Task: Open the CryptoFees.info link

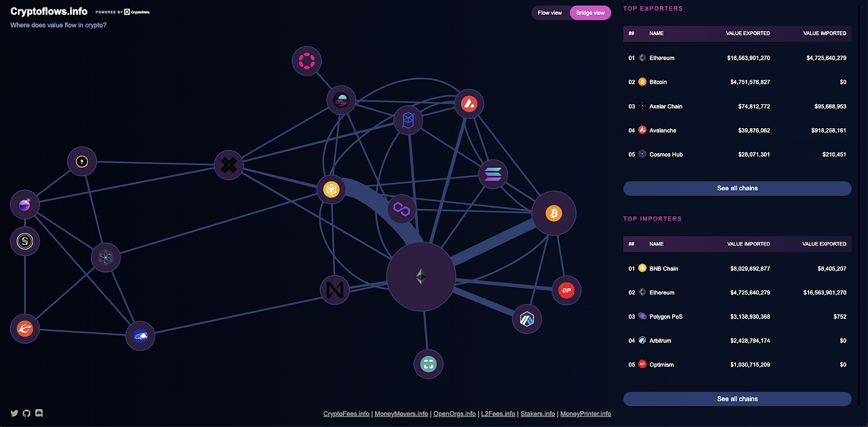Action: (347, 414)
